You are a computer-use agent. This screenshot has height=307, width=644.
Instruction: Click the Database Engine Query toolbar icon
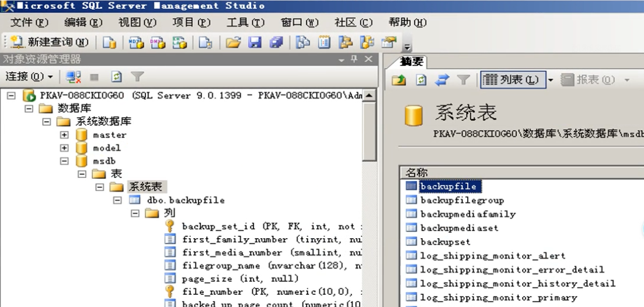click(109, 42)
